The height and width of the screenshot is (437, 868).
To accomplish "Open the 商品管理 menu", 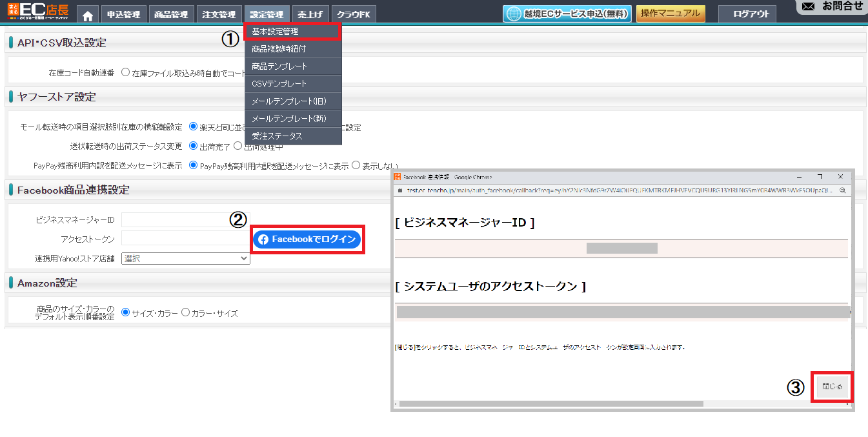I will (x=171, y=14).
